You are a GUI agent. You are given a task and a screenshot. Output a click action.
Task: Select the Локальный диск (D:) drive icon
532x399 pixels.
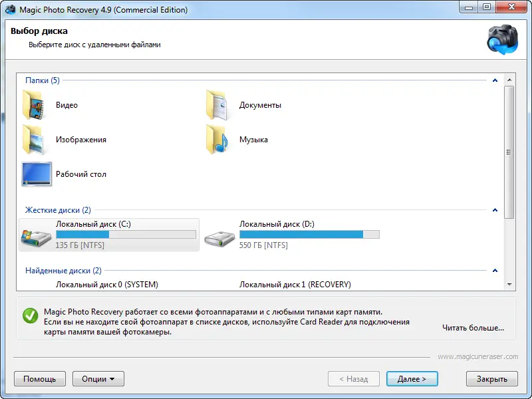click(219, 238)
